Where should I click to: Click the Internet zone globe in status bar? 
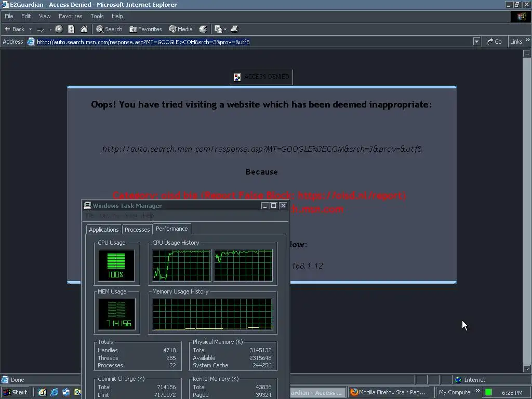tap(458, 380)
